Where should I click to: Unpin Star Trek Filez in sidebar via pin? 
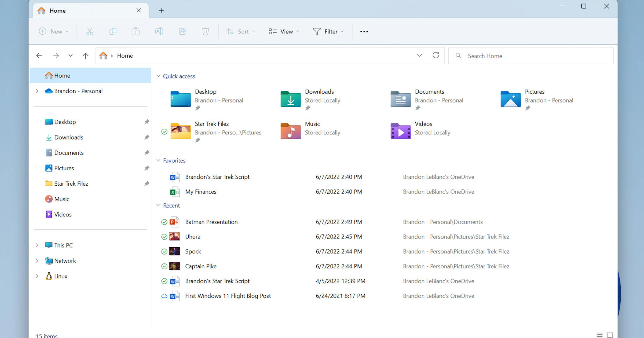[147, 184]
